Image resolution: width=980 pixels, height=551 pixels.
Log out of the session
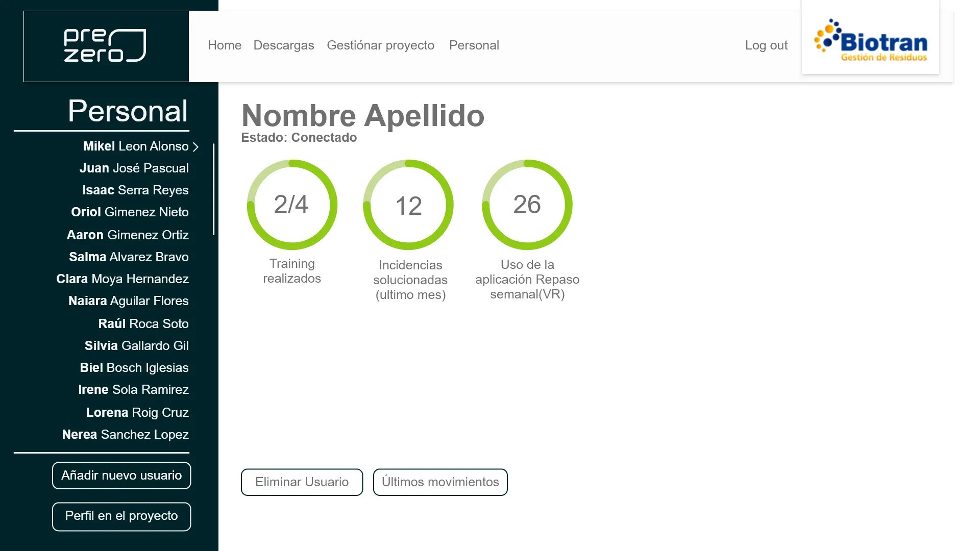766,45
